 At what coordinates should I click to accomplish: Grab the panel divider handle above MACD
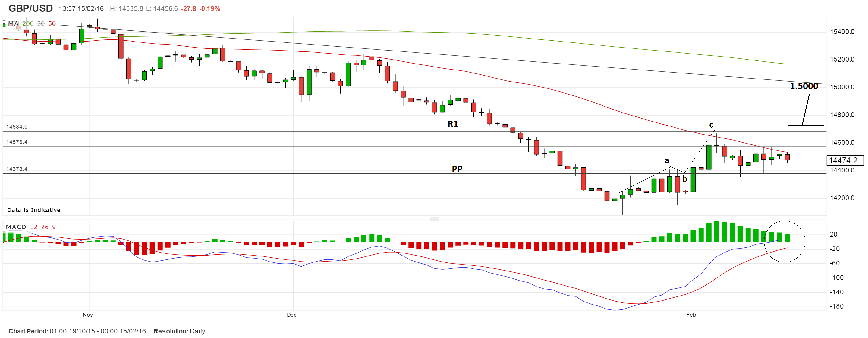pyautogui.click(x=434, y=219)
